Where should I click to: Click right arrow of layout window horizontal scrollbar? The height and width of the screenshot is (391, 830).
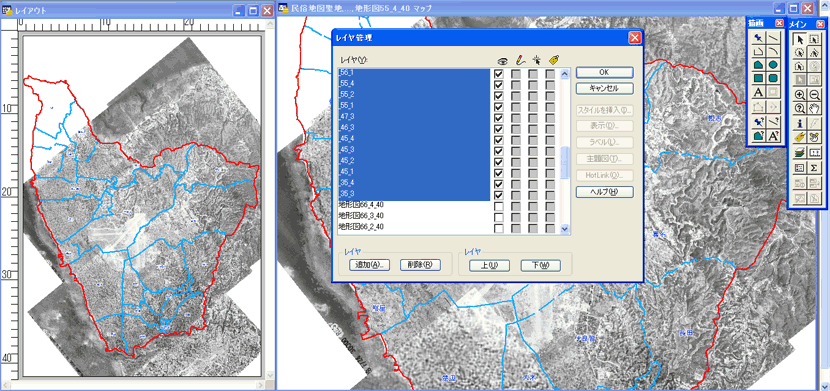pos(259,385)
